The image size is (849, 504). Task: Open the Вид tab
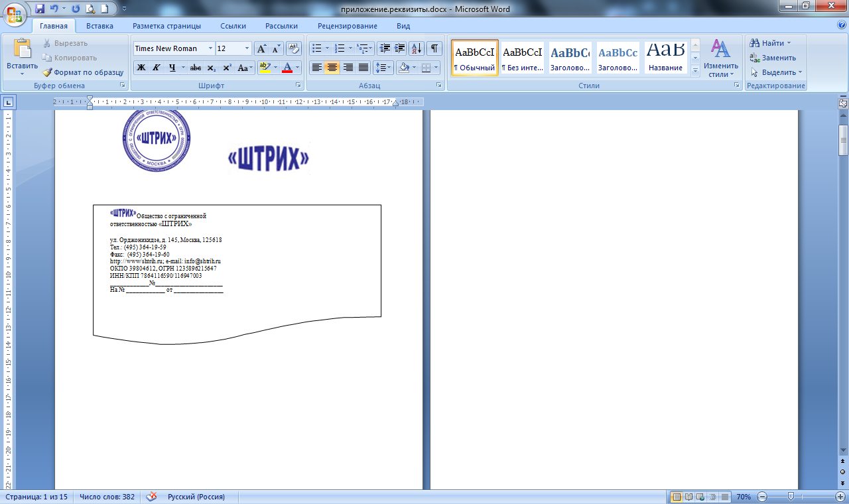[x=403, y=26]
